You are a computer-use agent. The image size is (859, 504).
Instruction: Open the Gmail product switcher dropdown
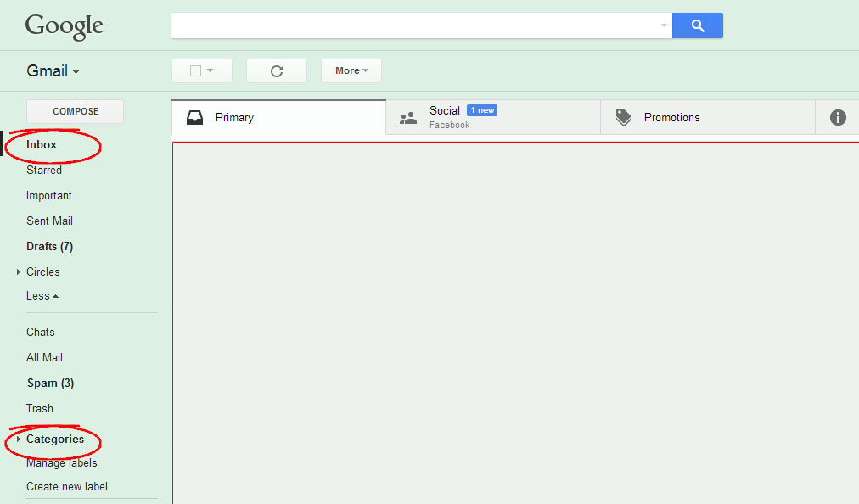[53, 71]
